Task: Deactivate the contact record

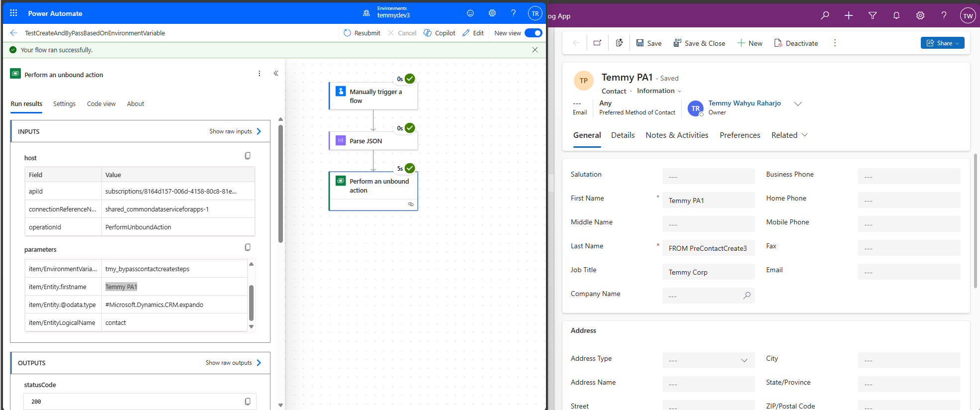Action: pos(796,43)
